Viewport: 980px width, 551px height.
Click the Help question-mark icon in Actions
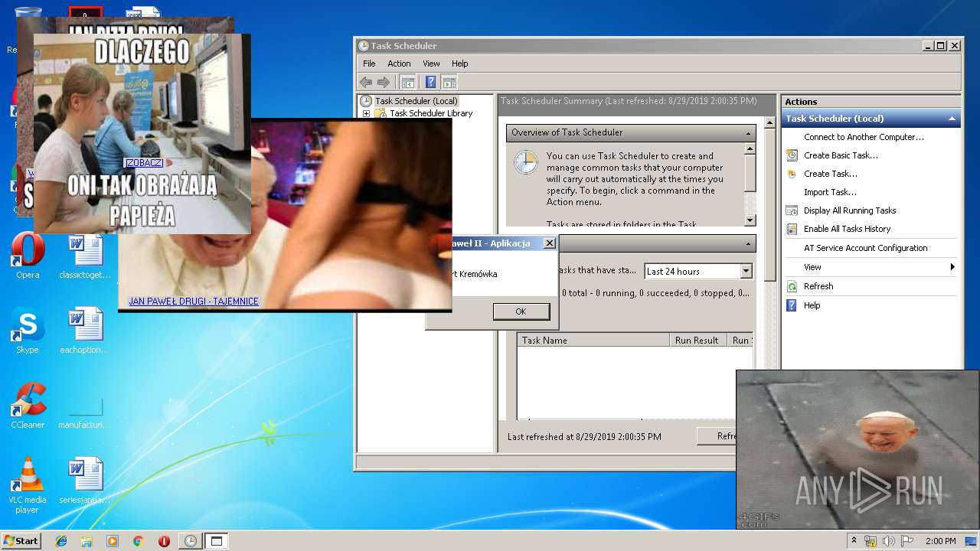pos(792,305)
